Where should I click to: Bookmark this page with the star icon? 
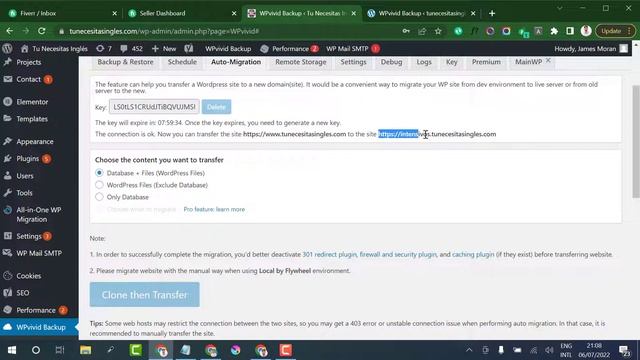pos(438,31)
